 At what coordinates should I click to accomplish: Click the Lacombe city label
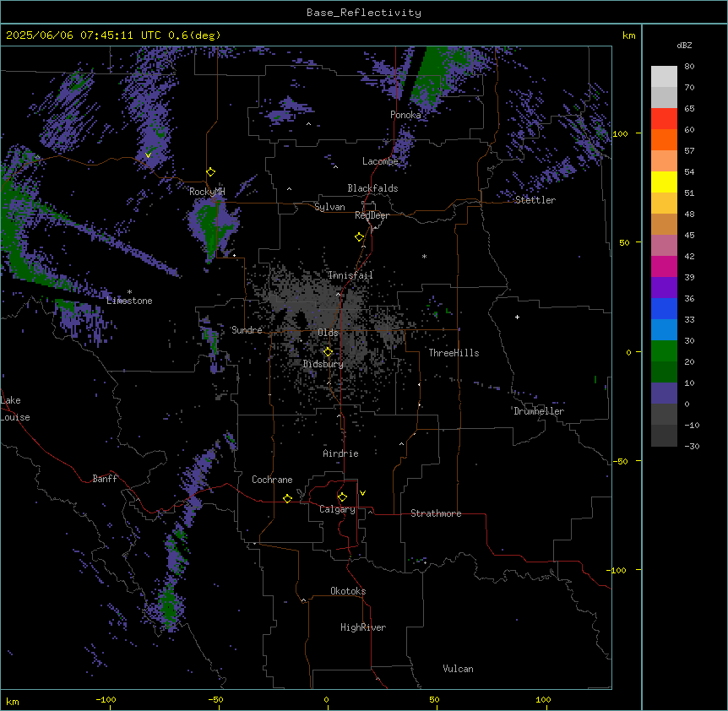380,161
